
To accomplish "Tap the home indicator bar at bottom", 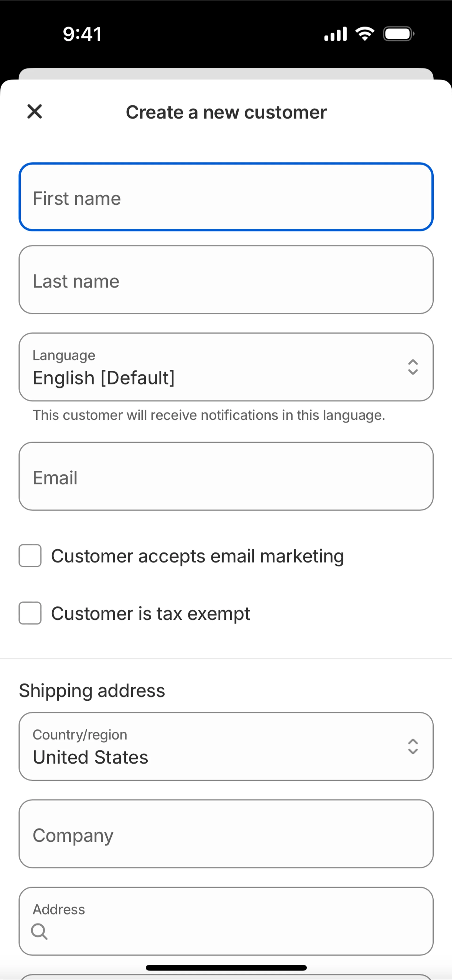I will click(x=226, y=968).
